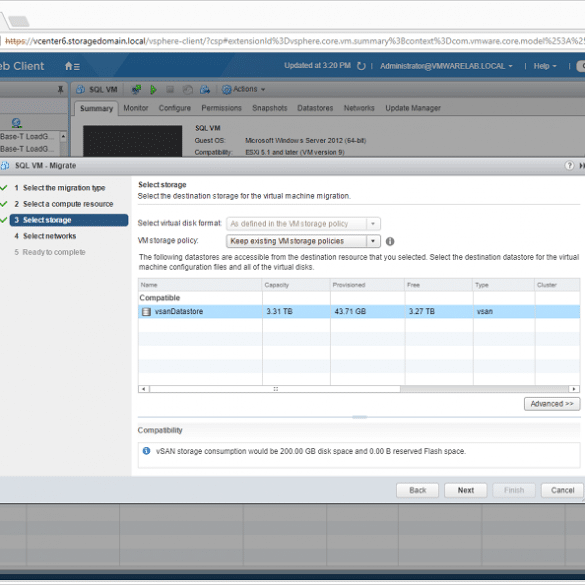Click the migrate VM toolbar icon
This screenshot has width=585, height=585.
(204, 90)
